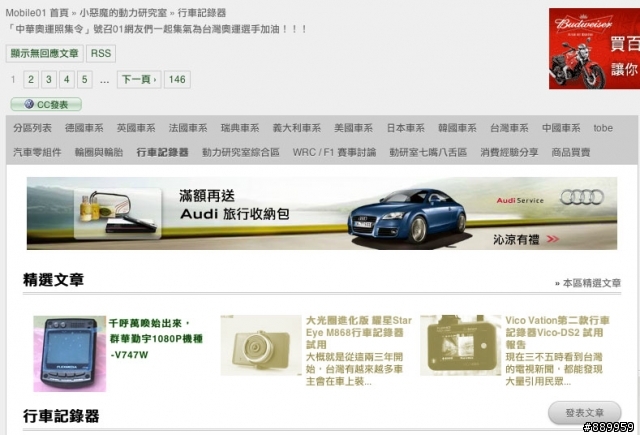Select 法國車系 category

[188, 128]
